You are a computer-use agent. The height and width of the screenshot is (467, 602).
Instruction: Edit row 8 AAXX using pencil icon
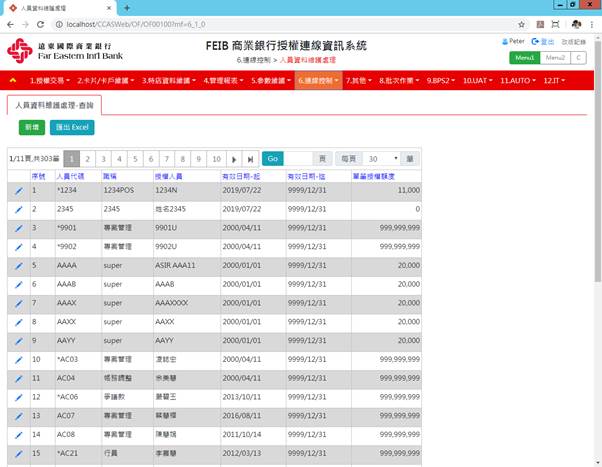coord(18,323)
